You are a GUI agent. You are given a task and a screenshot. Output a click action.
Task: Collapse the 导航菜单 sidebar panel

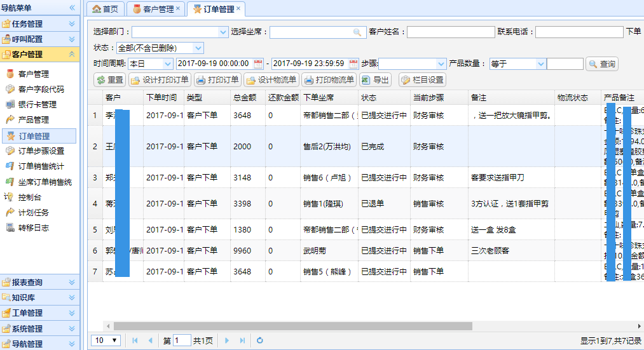tap(72, 8)
